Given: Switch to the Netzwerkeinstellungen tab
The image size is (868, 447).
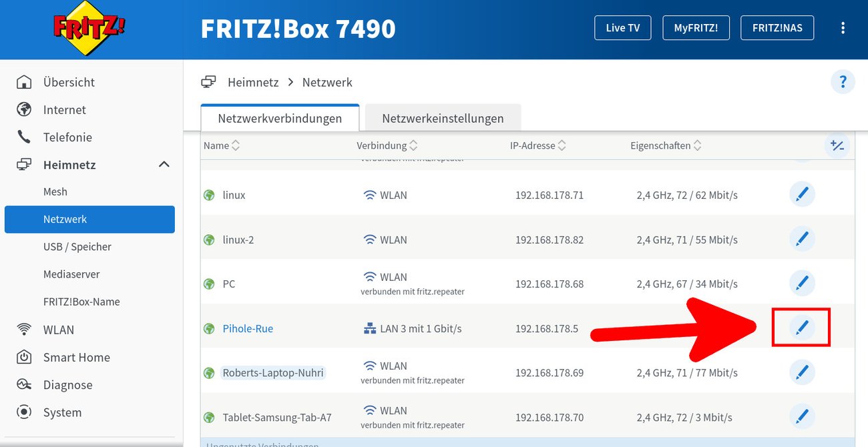Looking at the screenshot, I should [x=443, y=118].
